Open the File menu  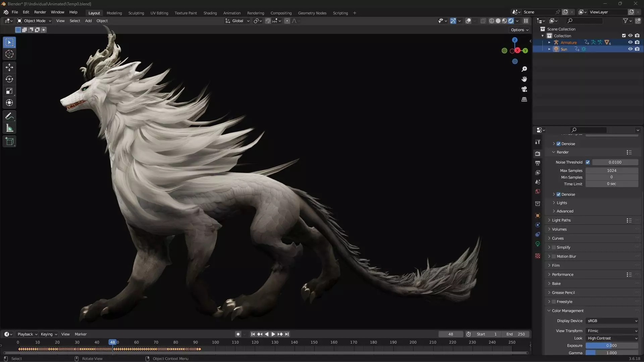click(x=15, y=12)
